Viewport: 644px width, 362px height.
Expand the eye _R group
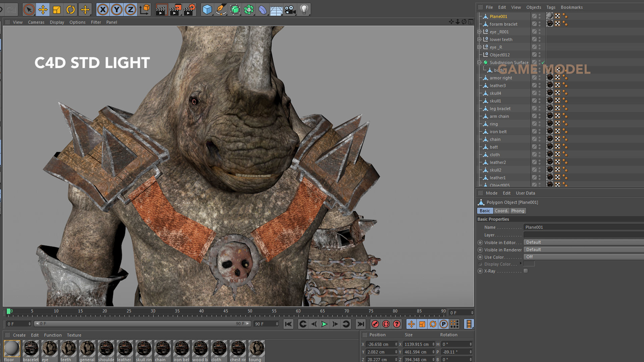click(479, 47)
